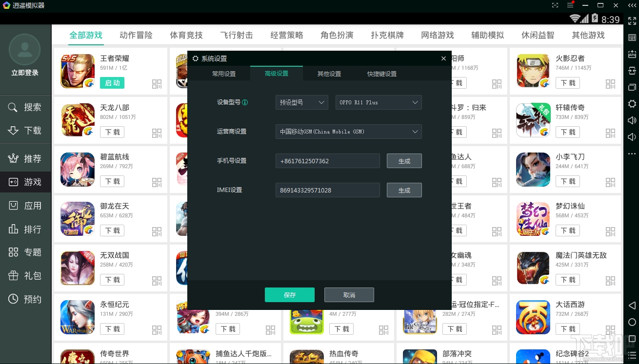Viewport: 639px width, 364px height.
Task: Open the 下载 downloads section in sidebar
Action: point(25,131)
